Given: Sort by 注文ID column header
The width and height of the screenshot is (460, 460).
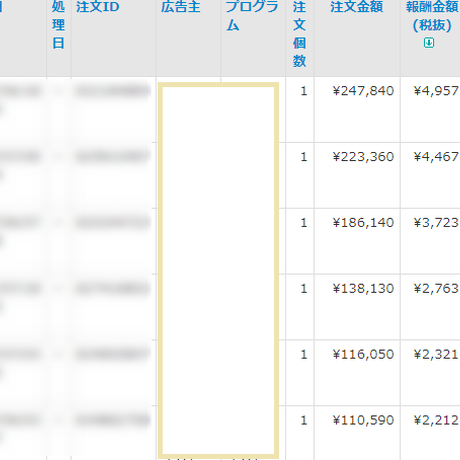Looking at the screenshot, I should [x=98, y=7].
